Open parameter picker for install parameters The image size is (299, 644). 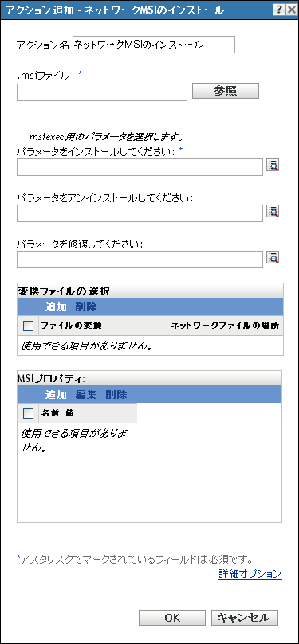(x=273, y=166)
